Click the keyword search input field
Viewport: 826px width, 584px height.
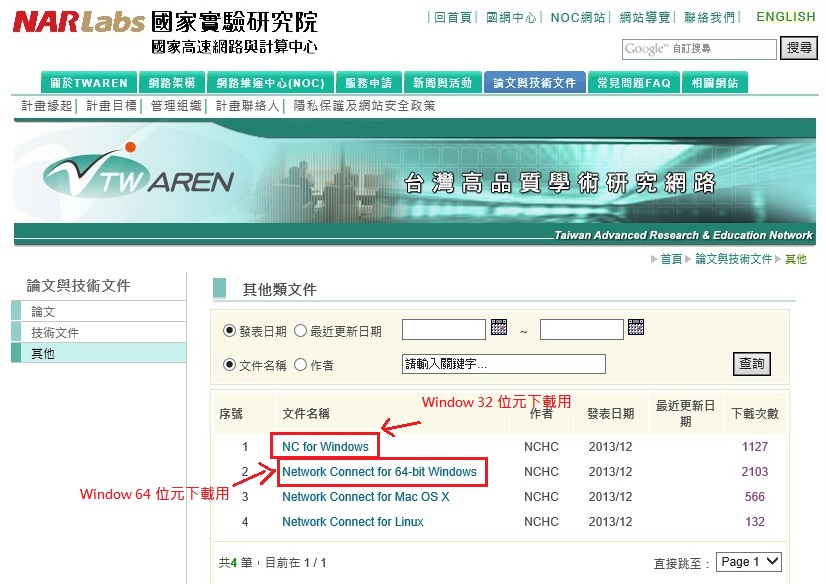tap(503, 364)
